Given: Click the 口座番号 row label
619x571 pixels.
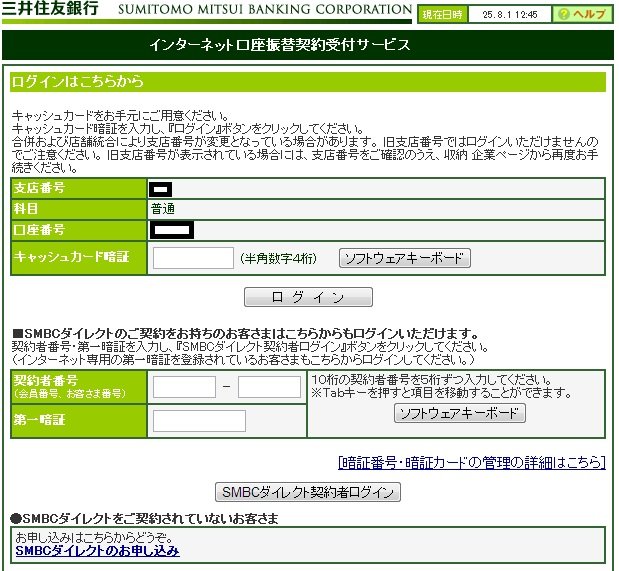Looking at the screenshot, I should click(x=39, y=230).
